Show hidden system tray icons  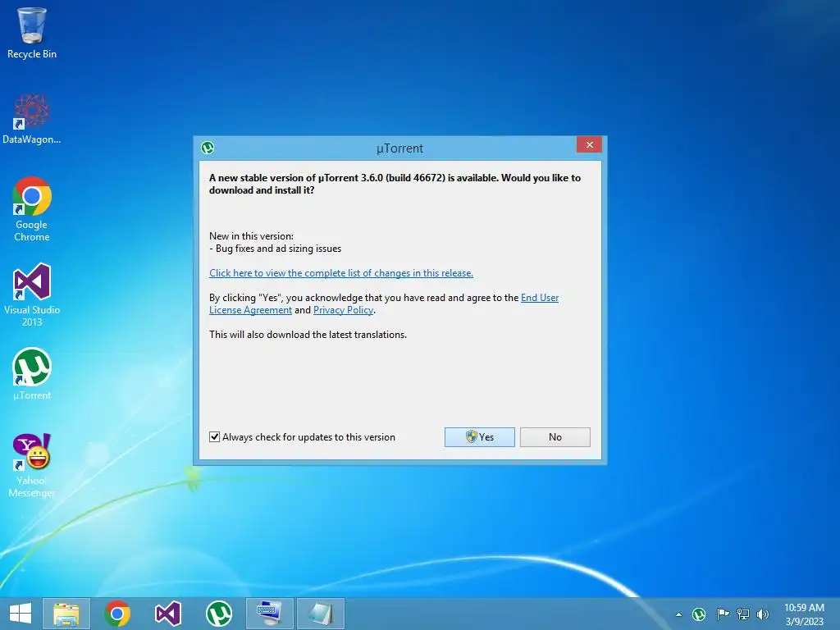point(678,614)
